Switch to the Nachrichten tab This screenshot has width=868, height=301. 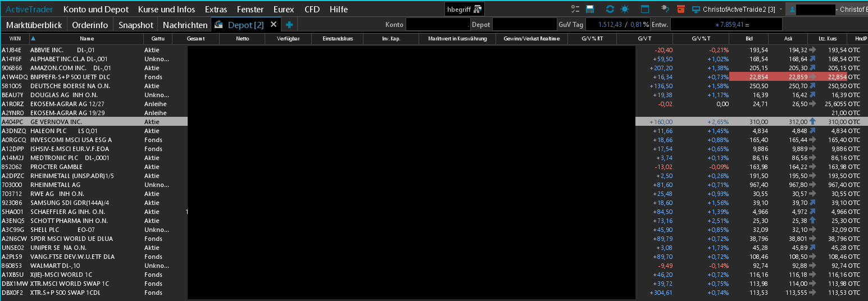(x=185, y=25)
